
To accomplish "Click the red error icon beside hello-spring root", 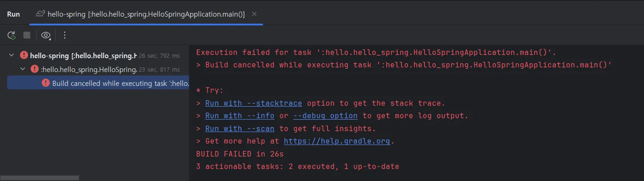I will click(24, 55).
